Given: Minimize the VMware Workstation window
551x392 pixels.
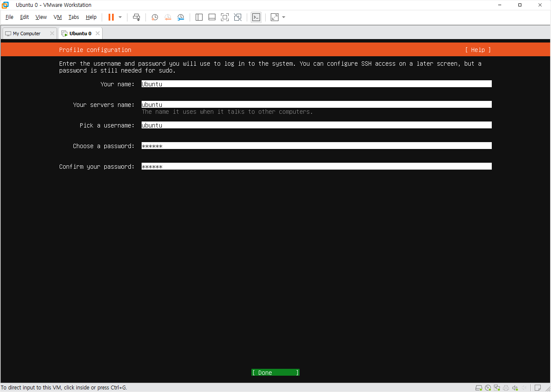Looking at the screenshot, I should (x=500, y=5).
